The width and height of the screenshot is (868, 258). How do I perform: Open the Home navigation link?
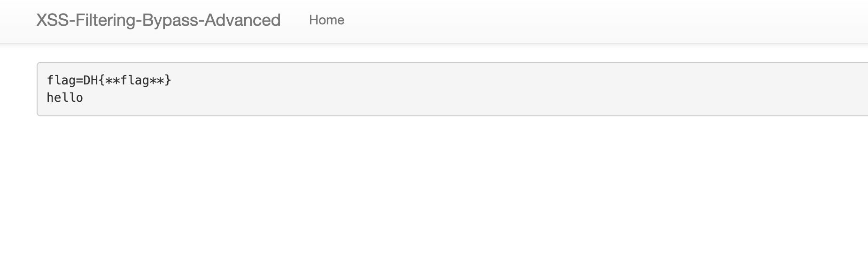click(x=326, y=20)
